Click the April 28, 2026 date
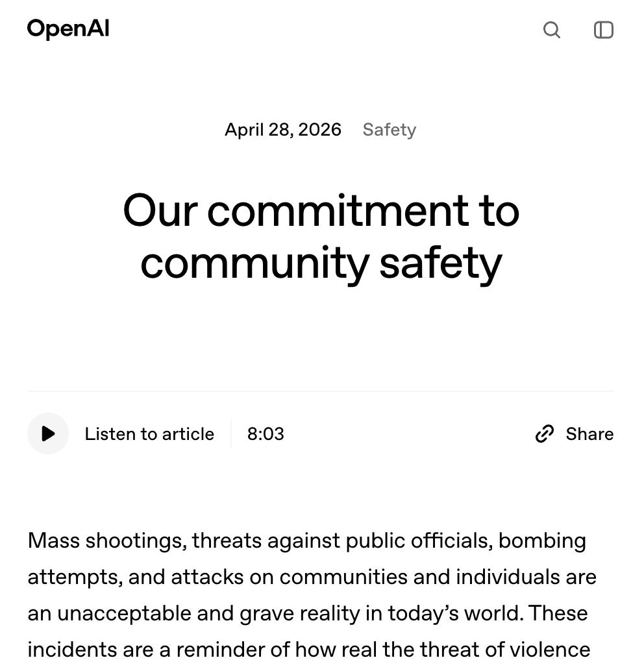The image size is (644, 671). click(283, 130)
